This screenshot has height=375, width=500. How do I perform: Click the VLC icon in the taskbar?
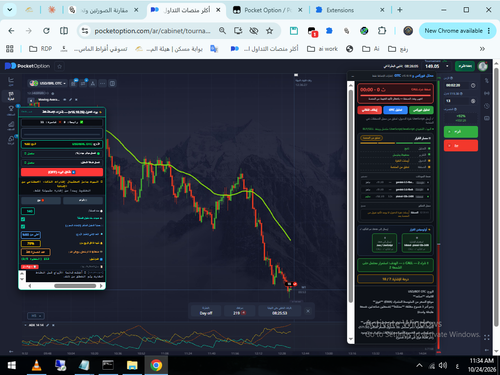36,365
